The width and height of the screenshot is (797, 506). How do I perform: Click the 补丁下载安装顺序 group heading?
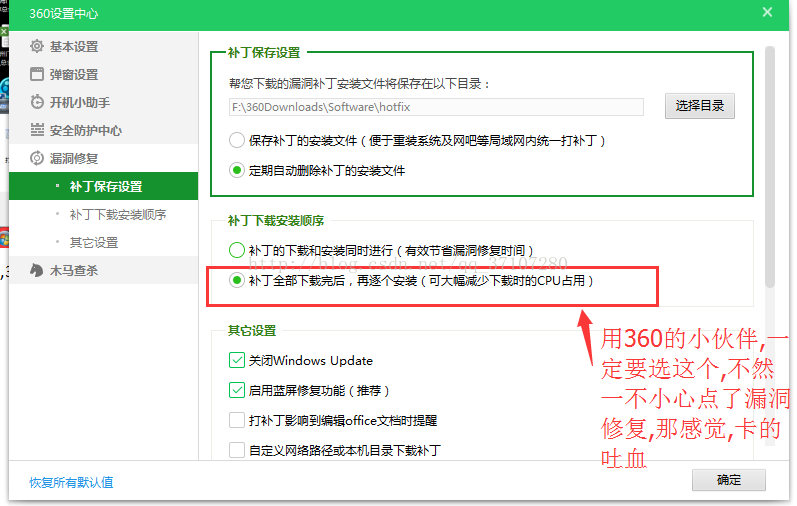coord(276,221)
